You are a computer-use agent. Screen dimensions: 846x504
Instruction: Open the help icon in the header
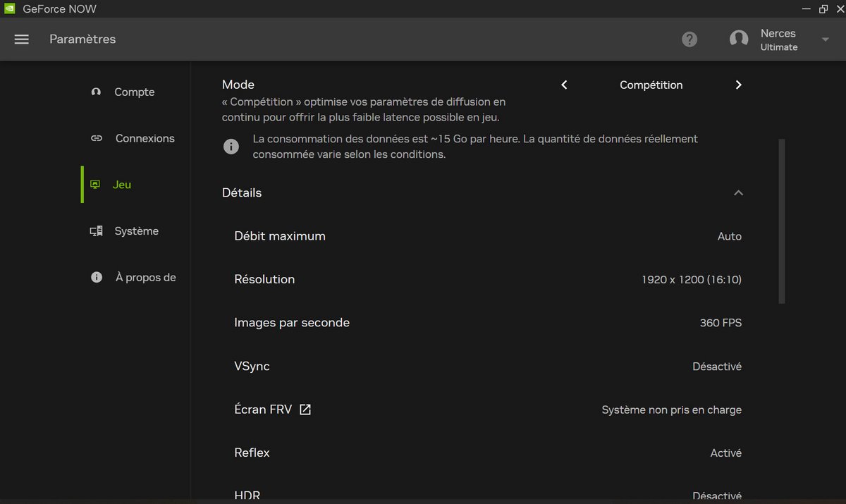click(x=689, y=39)
